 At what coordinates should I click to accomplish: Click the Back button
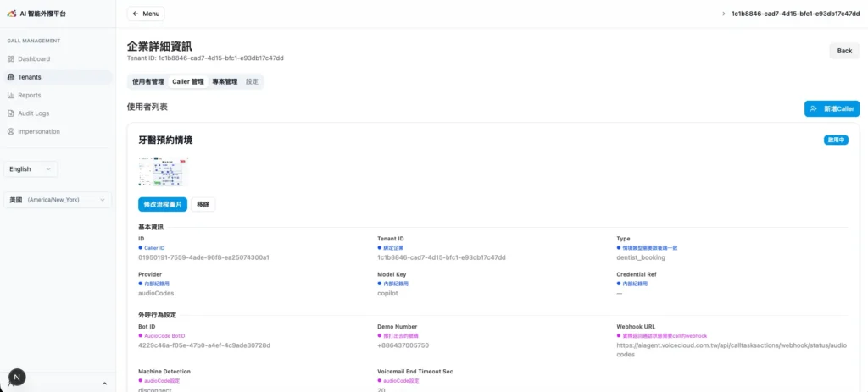[x=844, y=51]
